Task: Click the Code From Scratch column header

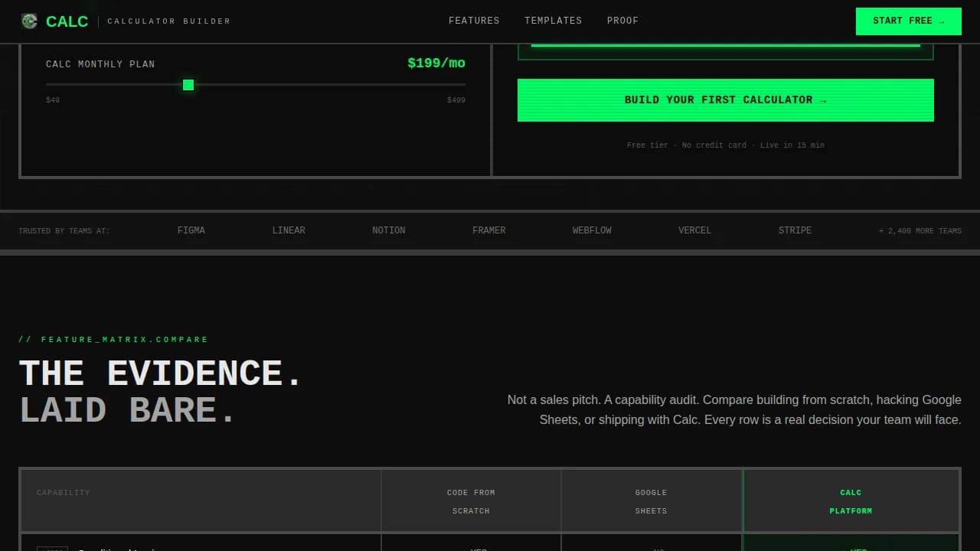Action: coord(471,501)
